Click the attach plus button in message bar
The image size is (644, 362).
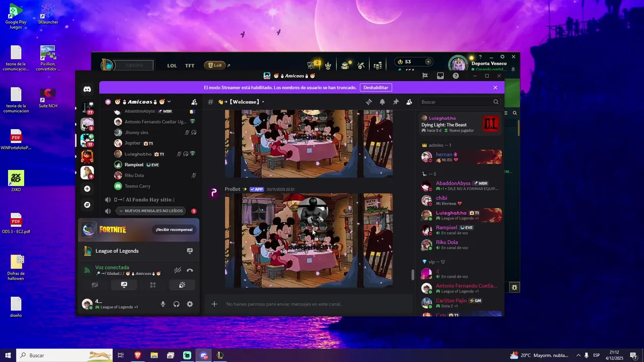click(214, 304)
